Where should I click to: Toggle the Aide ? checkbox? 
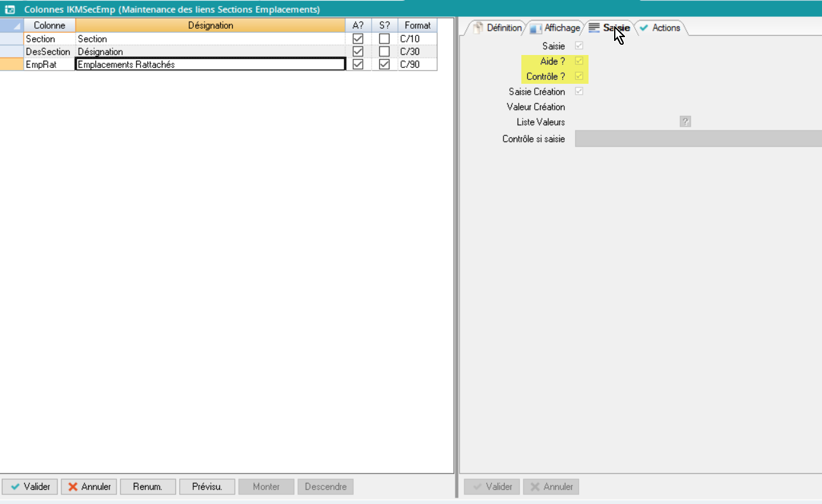coord(580,61)
